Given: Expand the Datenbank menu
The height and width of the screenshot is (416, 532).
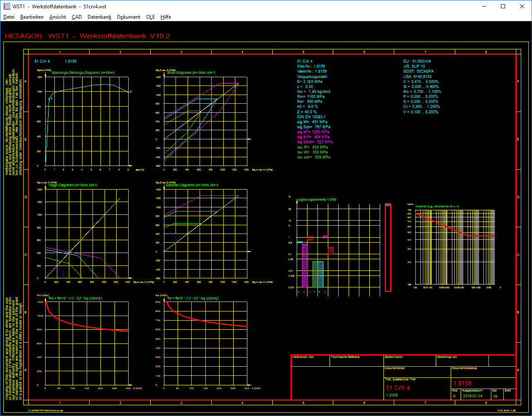Looking at the screenshot, I should click(x=99, y=17).
